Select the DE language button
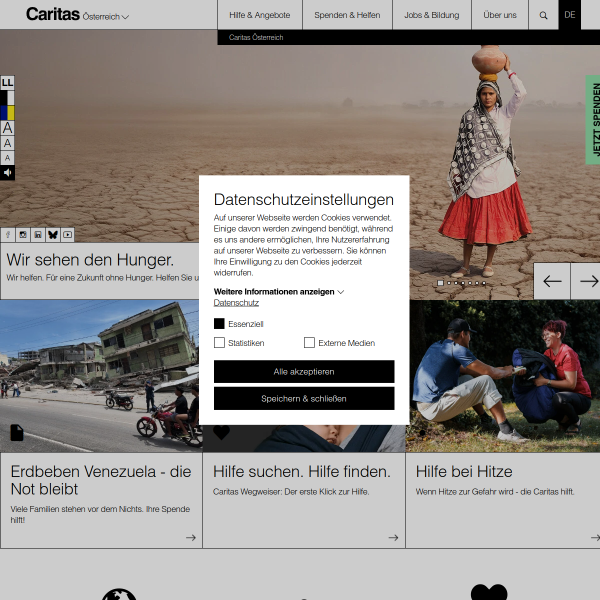 pyautogui.click(x=569, y=15)
